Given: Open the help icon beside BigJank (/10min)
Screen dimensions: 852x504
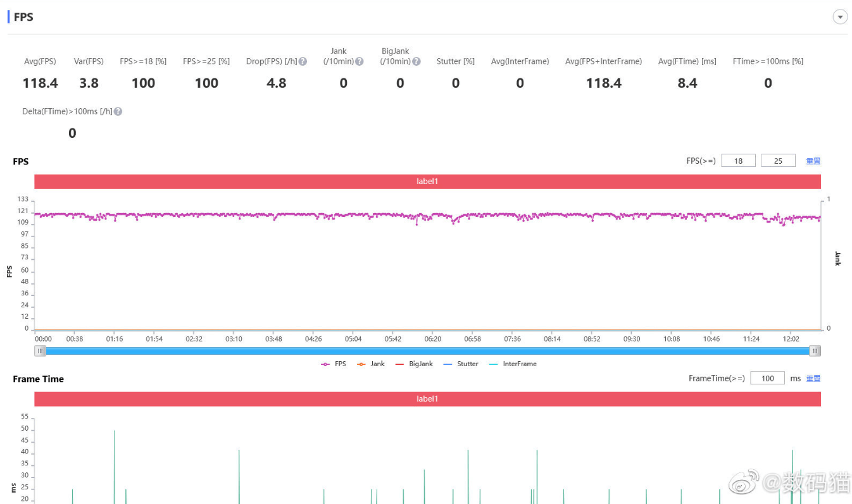Looking at the screenshot, I should point(416,61).
